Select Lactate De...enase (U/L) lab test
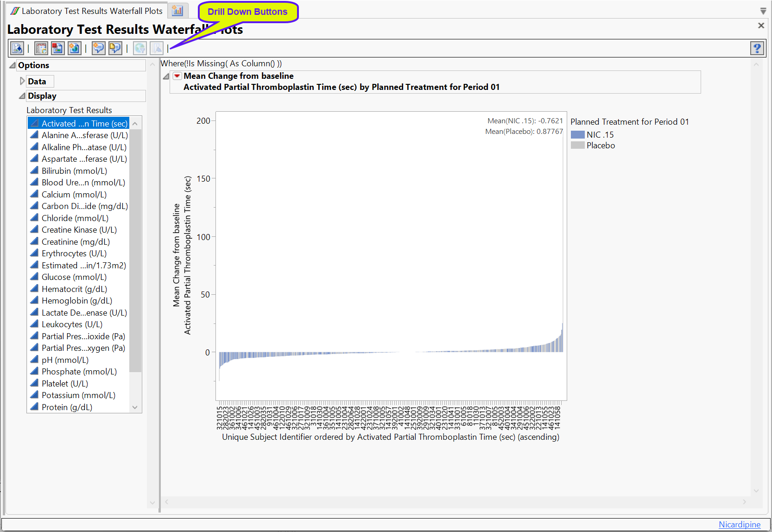The width and height of the screenshot is (772, 532). [x=78, y=313]
